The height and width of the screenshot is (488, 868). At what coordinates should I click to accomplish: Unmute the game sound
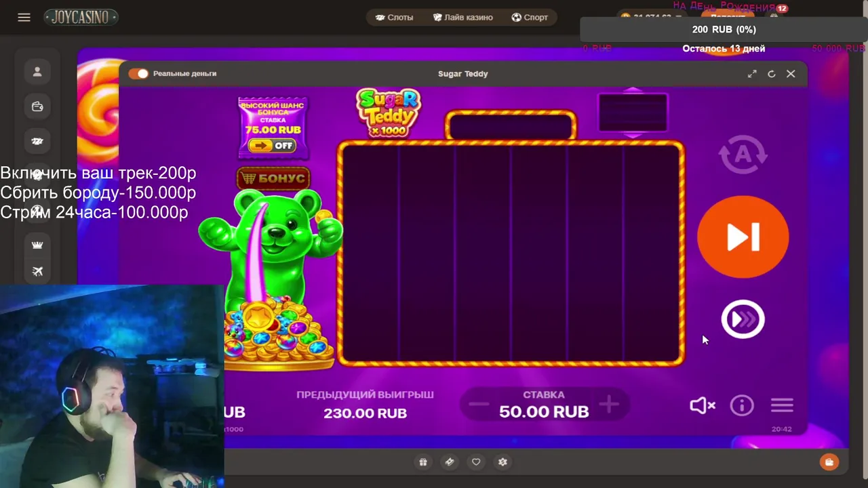click(703, 405)
